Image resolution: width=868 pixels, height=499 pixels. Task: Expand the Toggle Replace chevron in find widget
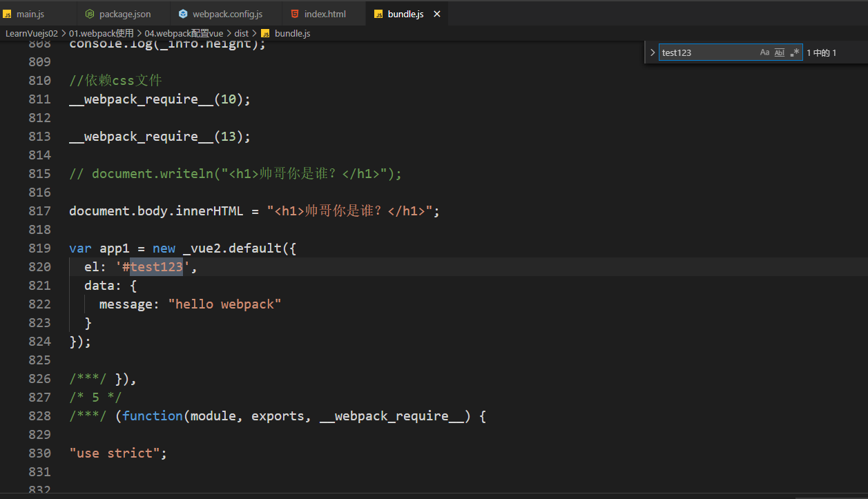[653, 52]
